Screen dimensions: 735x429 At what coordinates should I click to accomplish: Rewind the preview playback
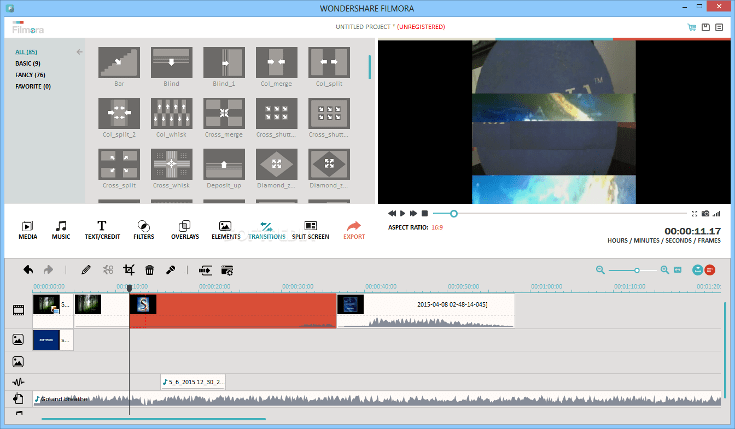pyautogui.click(x=392, y=213)
